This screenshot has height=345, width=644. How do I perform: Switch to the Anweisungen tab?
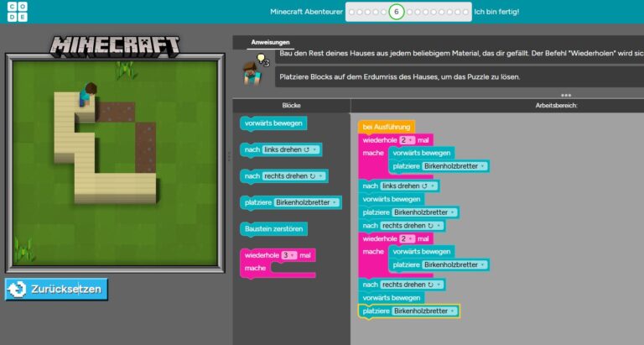[x=271, y=42]
